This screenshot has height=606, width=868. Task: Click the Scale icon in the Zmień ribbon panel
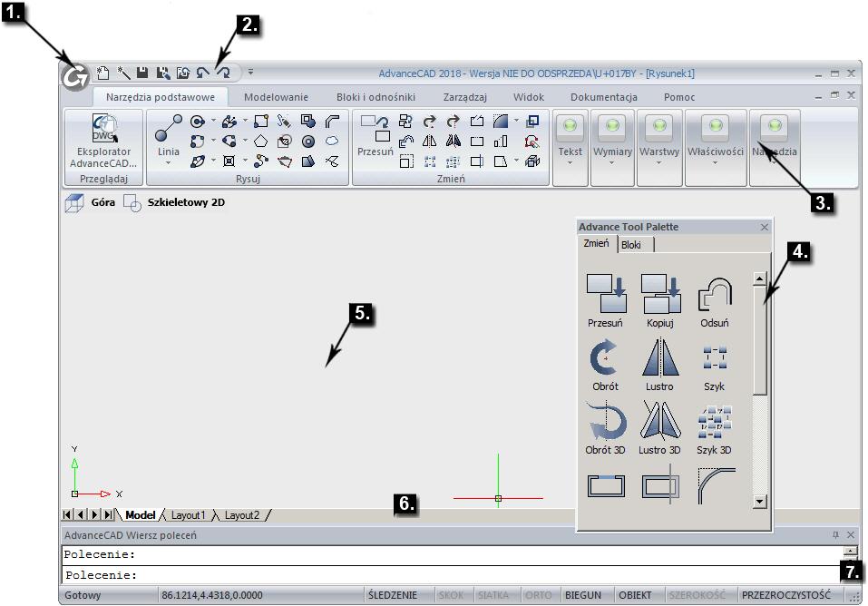(x=406, y=161)
